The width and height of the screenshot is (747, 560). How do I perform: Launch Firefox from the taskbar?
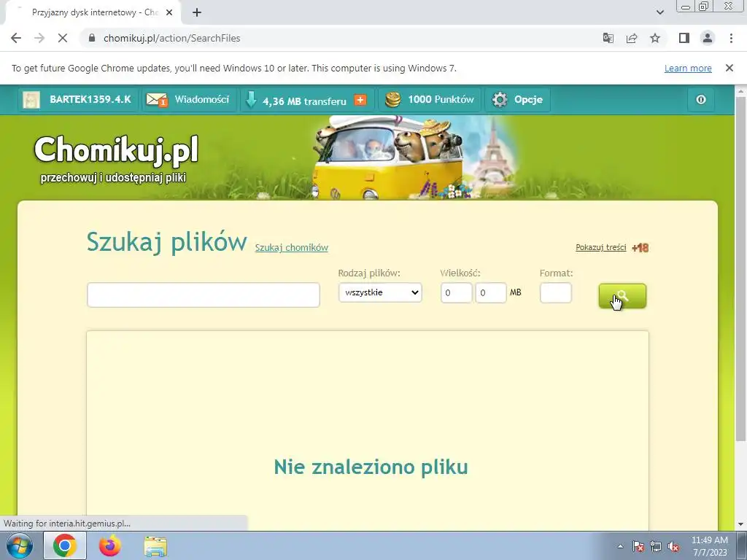[x=110, y=545]
